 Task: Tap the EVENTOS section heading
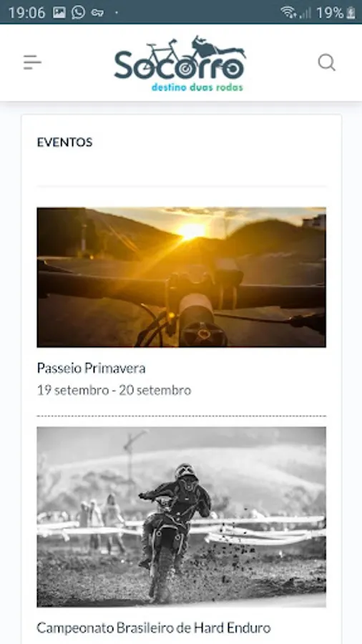[65, 142]
